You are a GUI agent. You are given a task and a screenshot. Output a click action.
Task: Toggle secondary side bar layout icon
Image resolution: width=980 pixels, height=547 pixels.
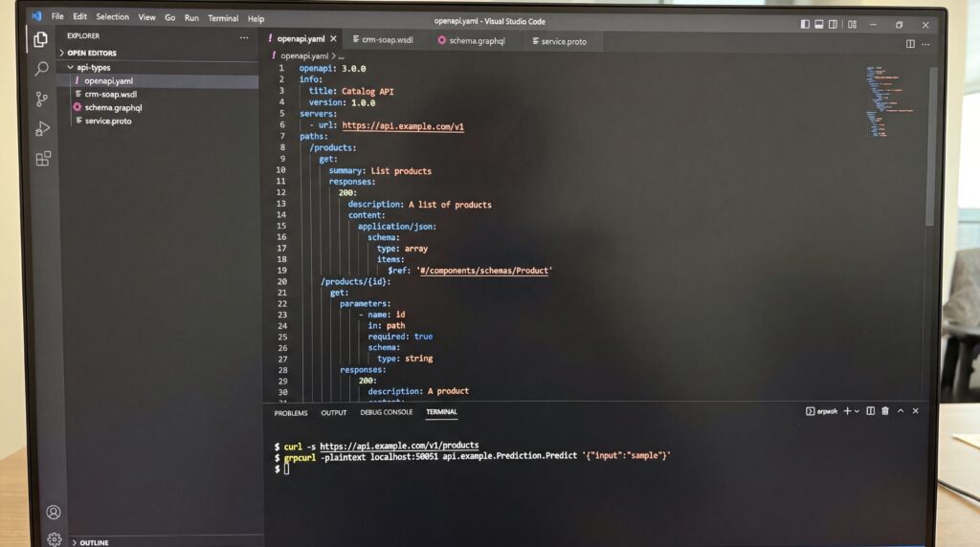pos(833,24)
